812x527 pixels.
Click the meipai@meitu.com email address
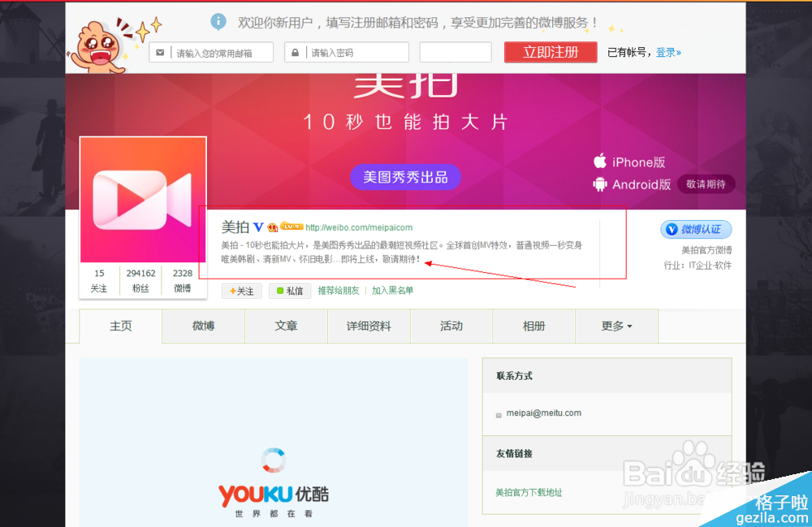click(x=544, y=413)
